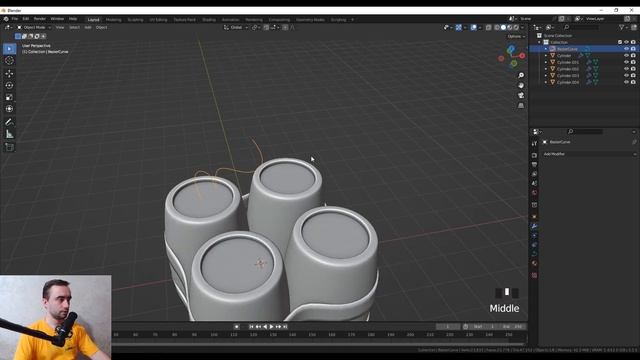Select the Annotate pencil tool
Screen dimensions: 640x360
point(9,122)
